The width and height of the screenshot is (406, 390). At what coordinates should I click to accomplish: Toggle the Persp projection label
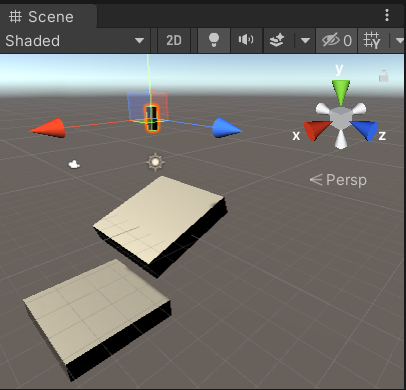pos(339,180)
